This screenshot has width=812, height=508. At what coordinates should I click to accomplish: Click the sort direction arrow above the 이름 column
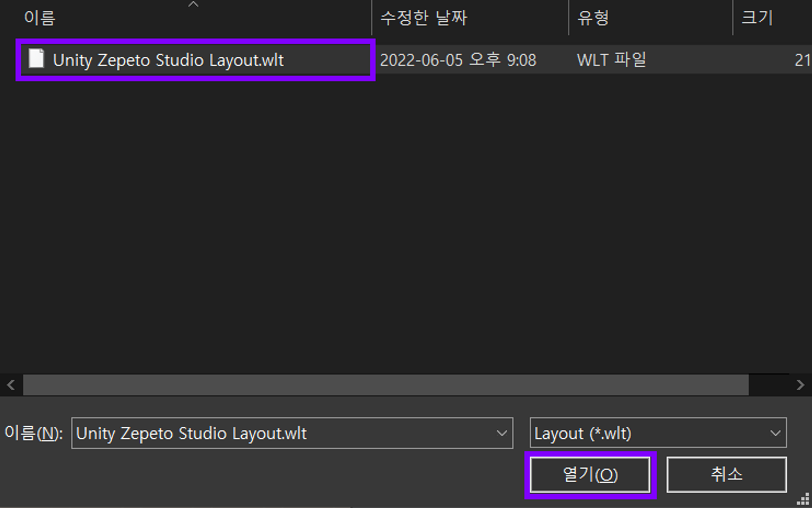coord(193,4)
